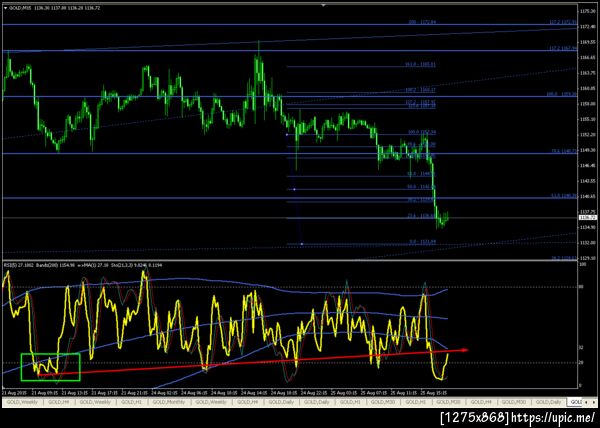
Task: Open the GOLD,Monthly chart tab
Action: click(168, 402)
